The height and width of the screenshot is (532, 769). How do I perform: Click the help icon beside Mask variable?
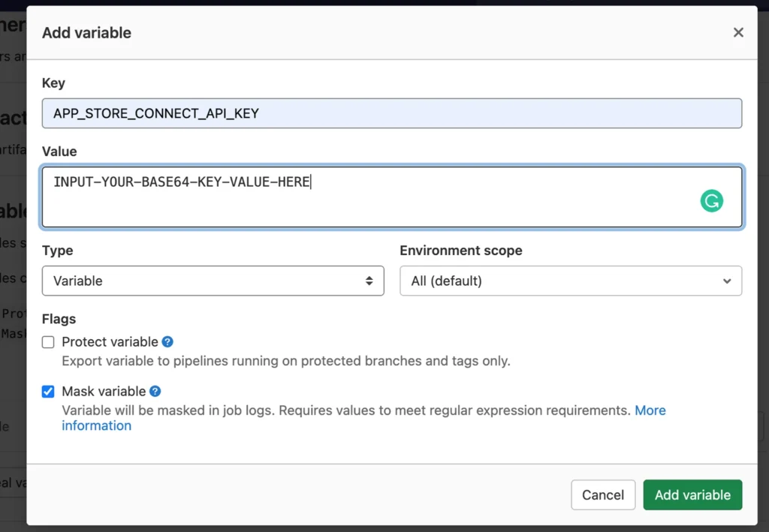point(155,391)
